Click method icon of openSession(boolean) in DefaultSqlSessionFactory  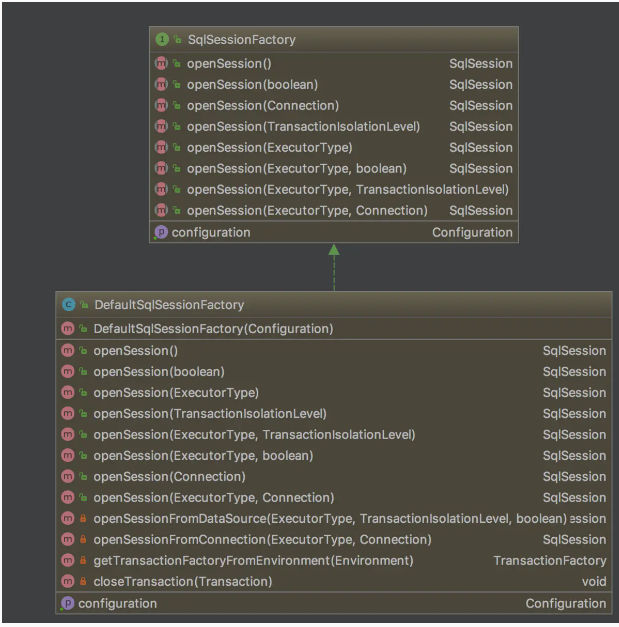(x=68, y=371)
